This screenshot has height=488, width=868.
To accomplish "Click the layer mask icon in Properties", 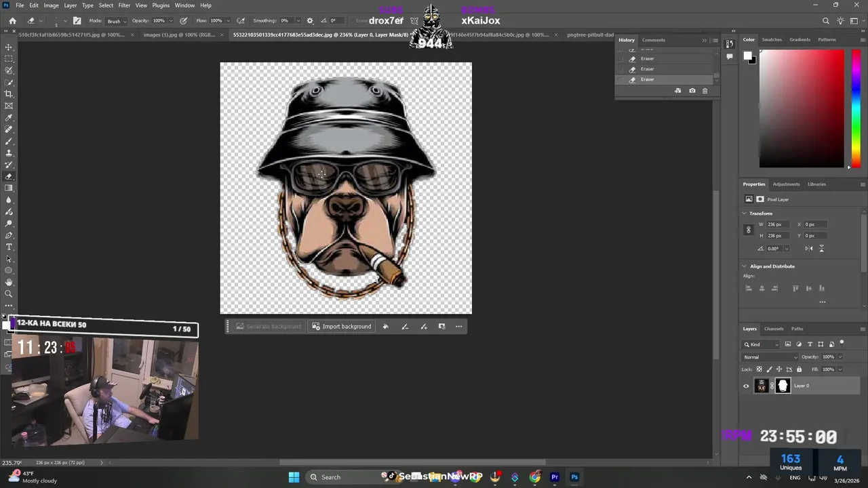I will [759, 199].
